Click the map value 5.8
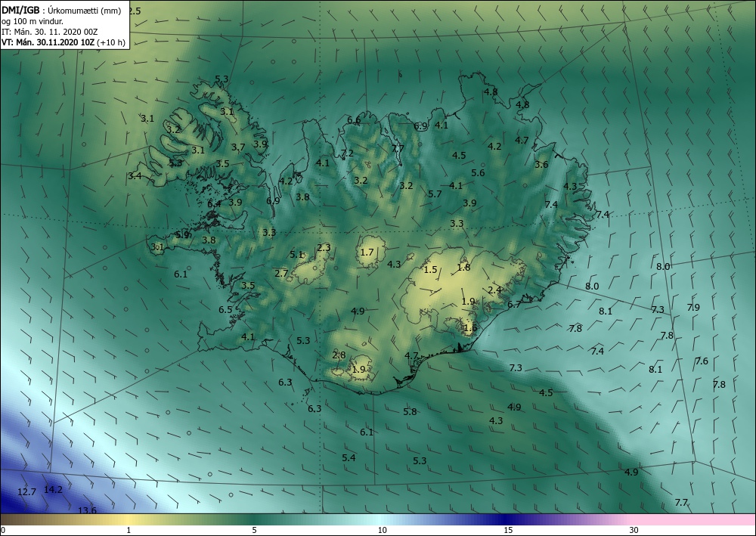756x536 pixels. (410, 412)
